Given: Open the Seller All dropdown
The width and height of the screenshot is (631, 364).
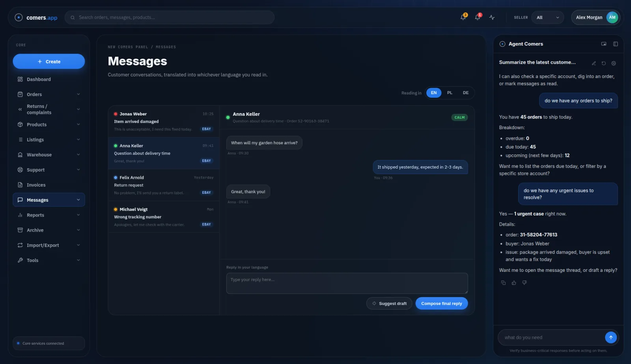Looking at the screenshot, I should [548, 17].
